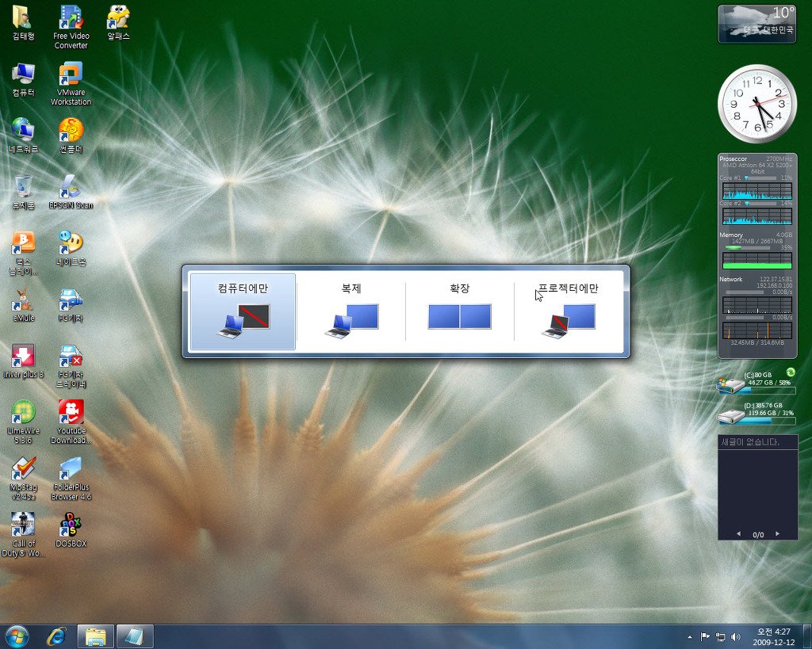This screenshot has height=649, width=812.
Task: Click the taskbar clock showing 오전 4:27
Action: [x=775, y=636]
